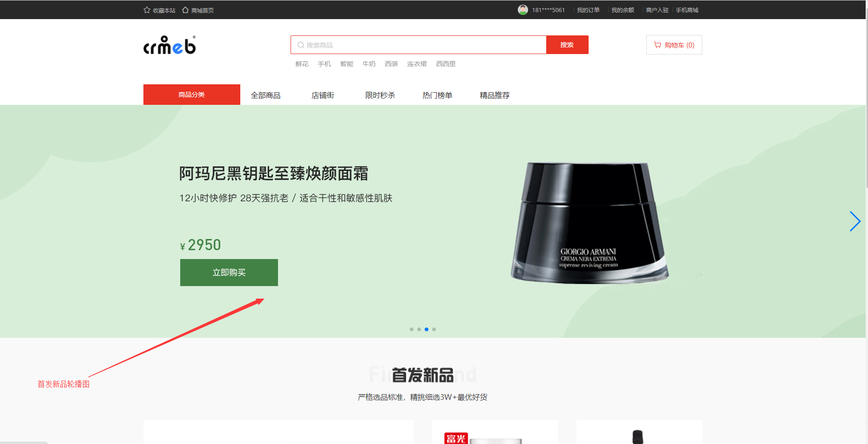This screenshot has width=868, height=444.
Task: Open the 热门榜单 tab
Action: point(437,95)
